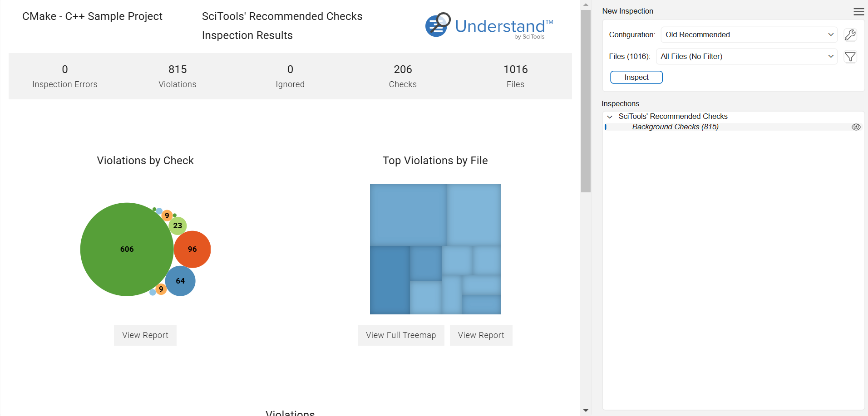Click View Report under Violations by Check
The height and width of the screenshot is (416, 868).
tap(145, 335)
